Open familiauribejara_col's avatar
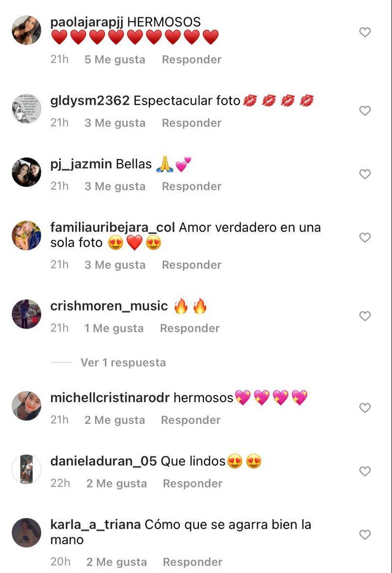Screen dimensions: 392x573 tap(26, 235)
